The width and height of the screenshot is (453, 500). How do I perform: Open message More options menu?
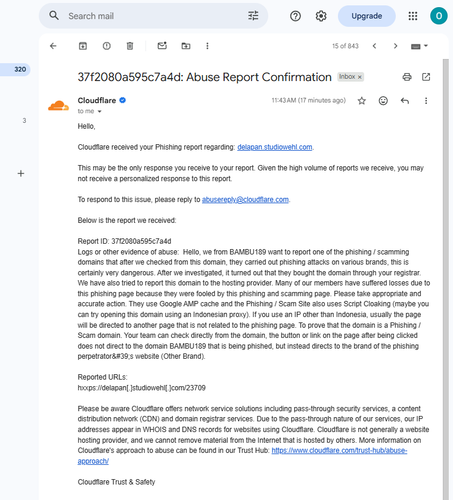pyautogui.click(x=426, y=101)
